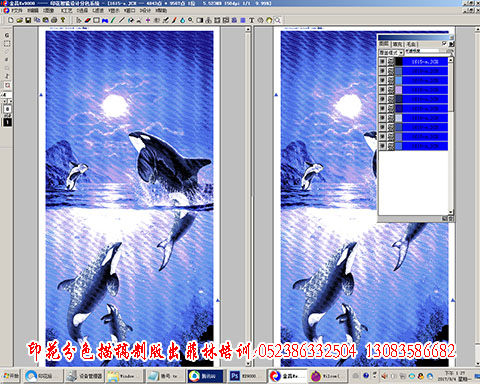
Task: Toggle visibility of the steel-blue swatch layer
Action: (382, 71)
